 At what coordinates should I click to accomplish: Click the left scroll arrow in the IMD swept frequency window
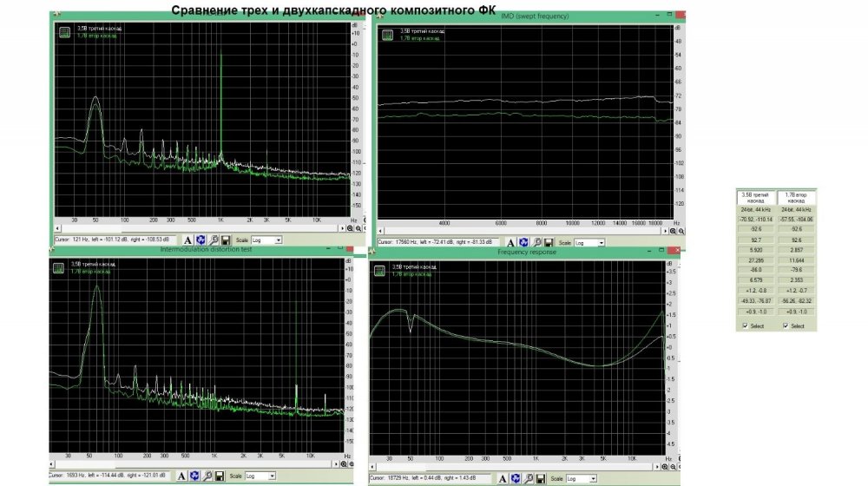click(x=380, y=231)
